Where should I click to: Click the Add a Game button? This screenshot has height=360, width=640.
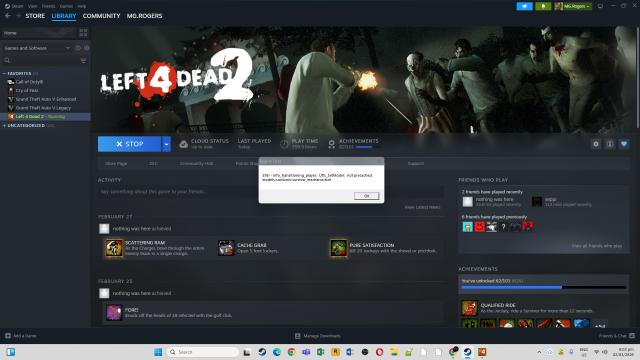tap(20, 336)
